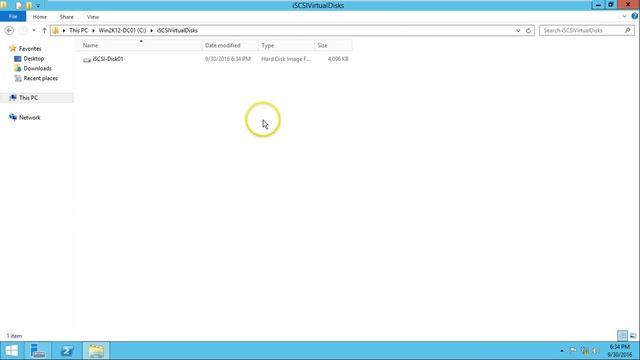Launch PowerShell from the taskbar
The width and height of the screenshot is (640, 360).
pyautogui.click(x=67, y=351)
